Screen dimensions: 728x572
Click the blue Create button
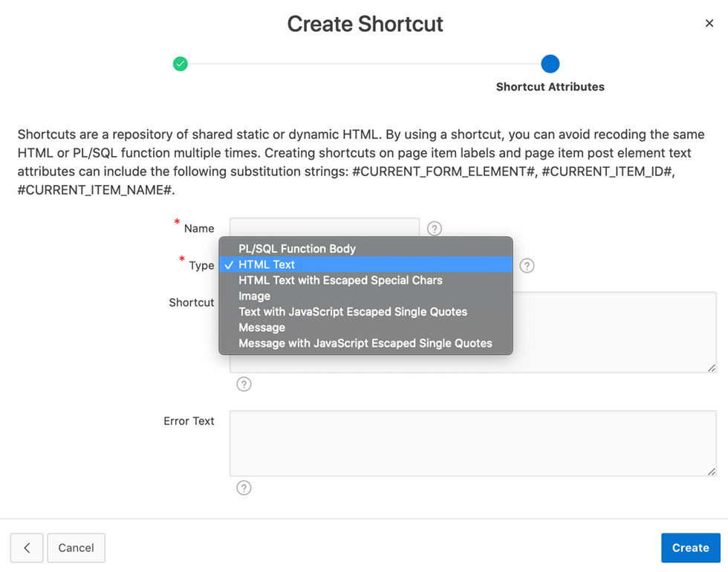[x=690, y=548]
